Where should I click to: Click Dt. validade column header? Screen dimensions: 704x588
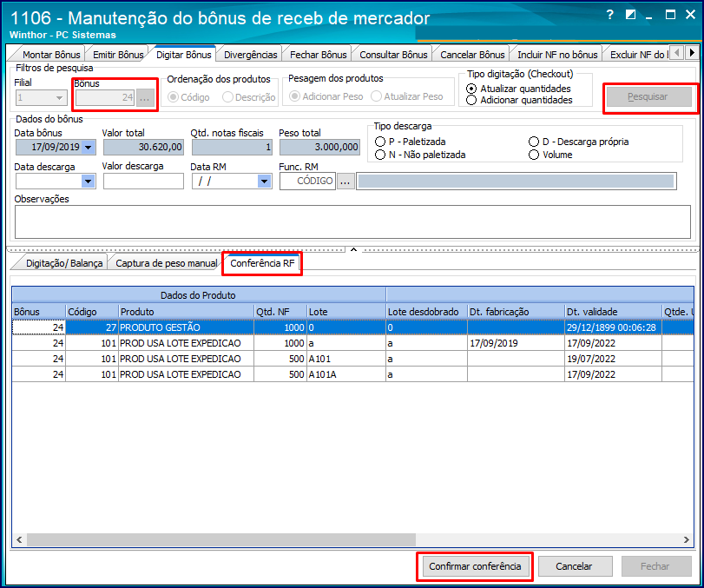click(612, 312)
